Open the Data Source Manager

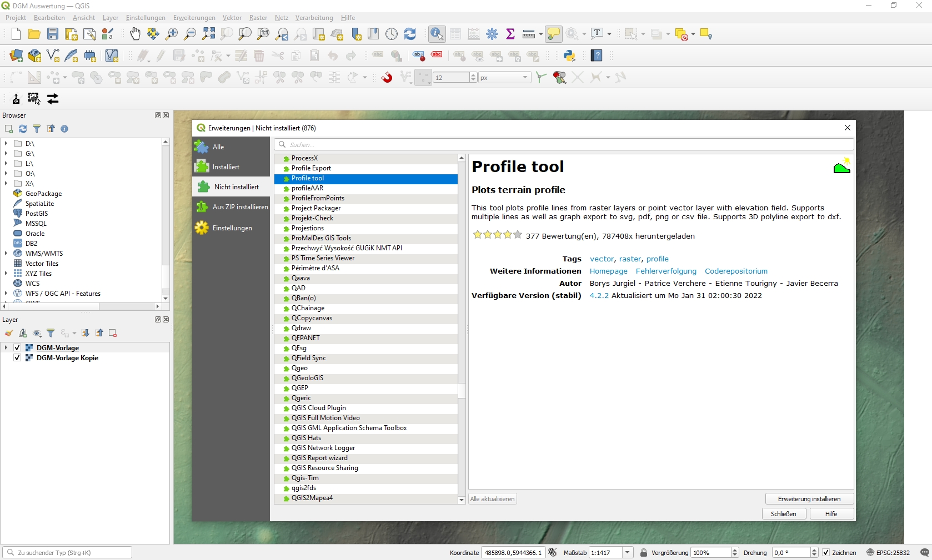point(16,56)
